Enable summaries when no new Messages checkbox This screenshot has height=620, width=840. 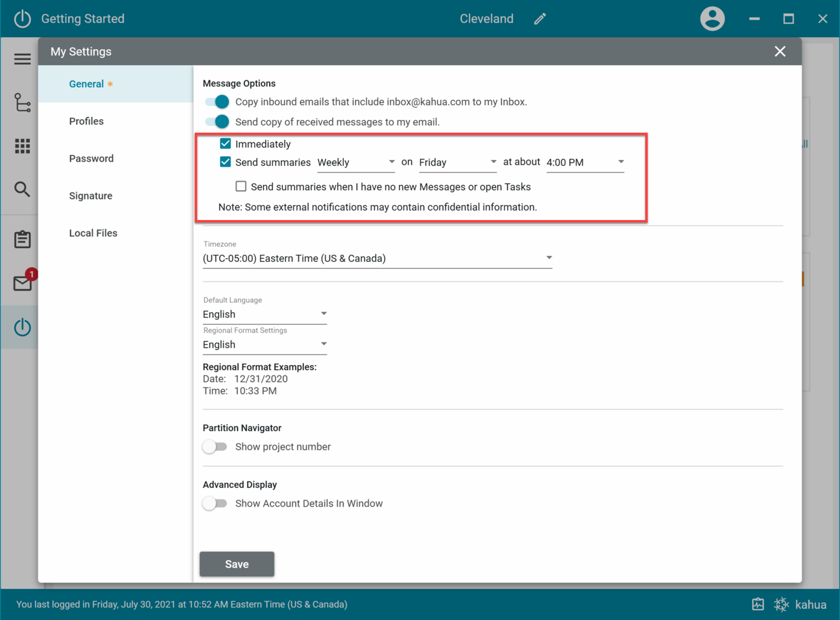(x=241, y=187)
